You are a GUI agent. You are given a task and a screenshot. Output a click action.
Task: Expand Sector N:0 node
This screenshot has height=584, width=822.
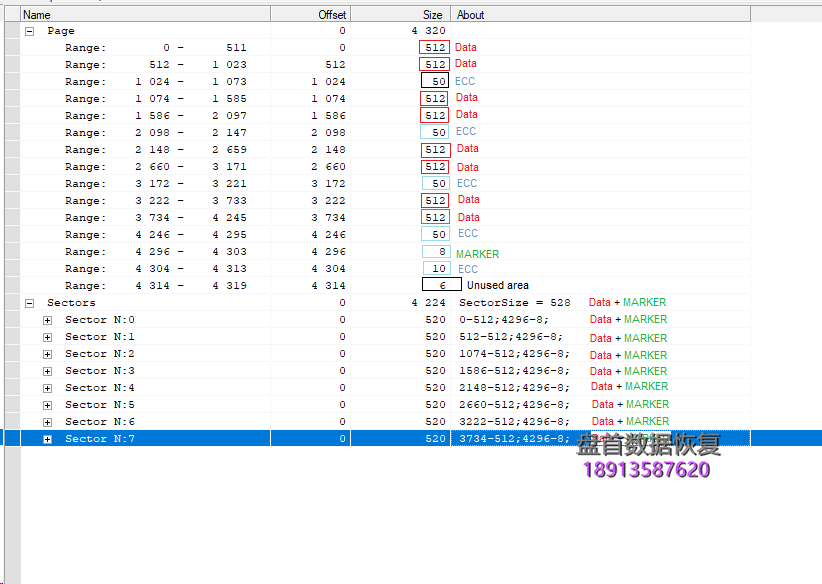47,320
